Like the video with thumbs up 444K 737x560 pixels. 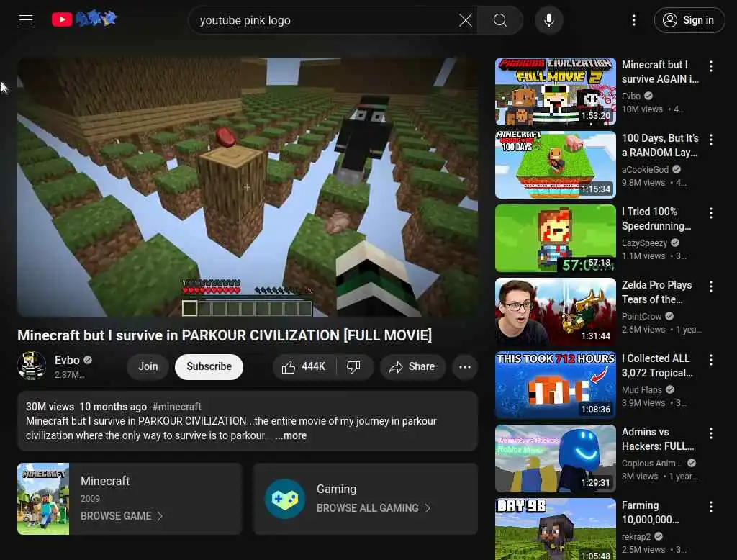point(304,367)
